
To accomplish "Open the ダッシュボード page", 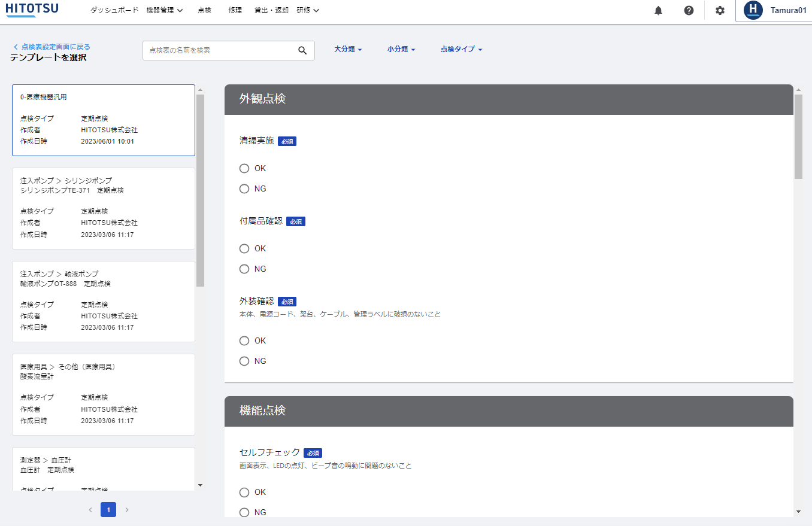I will pyautogui.click(x=114, y=10).
